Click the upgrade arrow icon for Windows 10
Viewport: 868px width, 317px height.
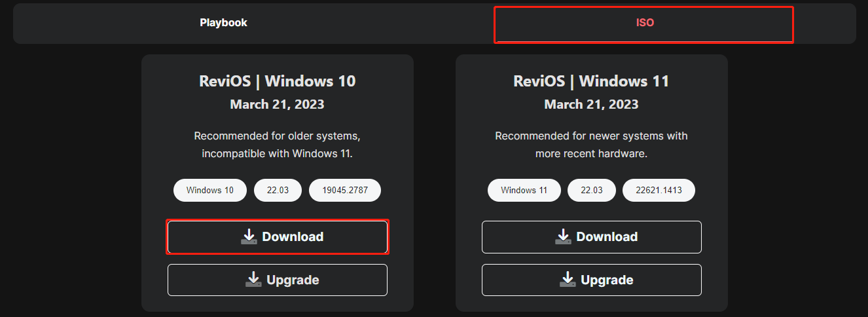(x=253, y=280)
